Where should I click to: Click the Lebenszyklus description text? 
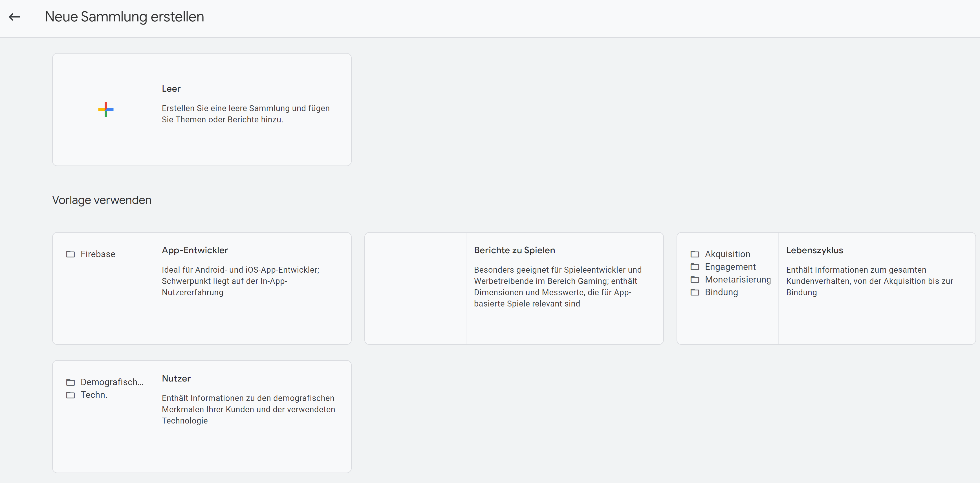[869, 281]
